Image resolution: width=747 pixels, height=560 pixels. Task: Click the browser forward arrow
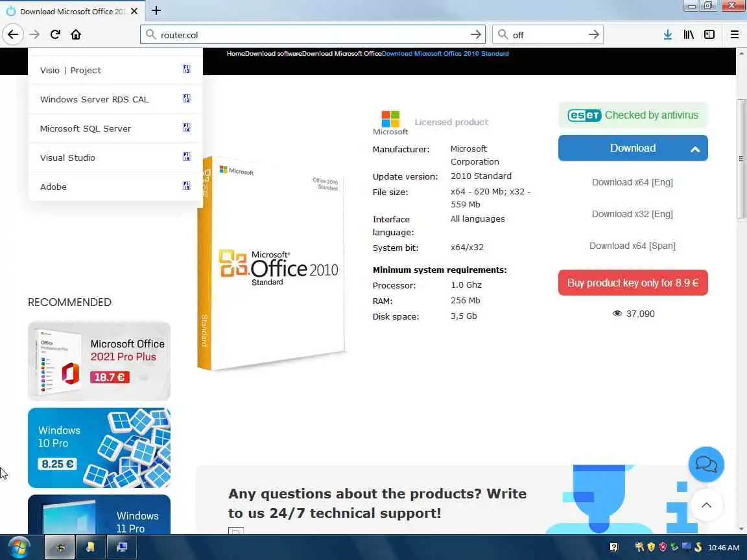[x=34, y=34]
